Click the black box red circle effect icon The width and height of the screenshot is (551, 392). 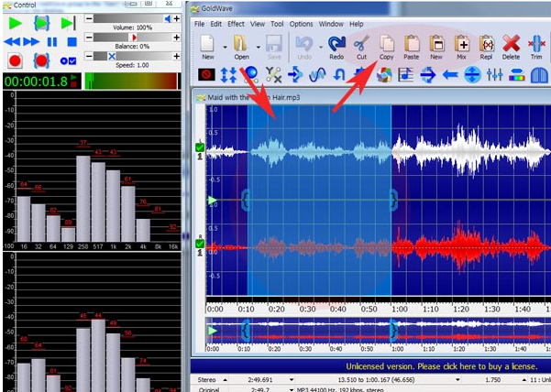tap(206, 74)
